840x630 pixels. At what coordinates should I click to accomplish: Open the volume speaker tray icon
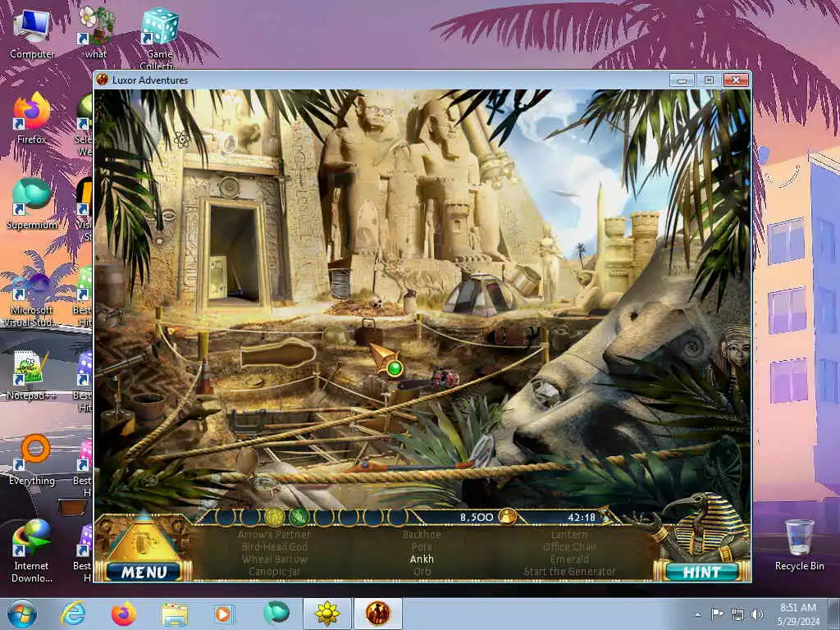pos(757,614)
